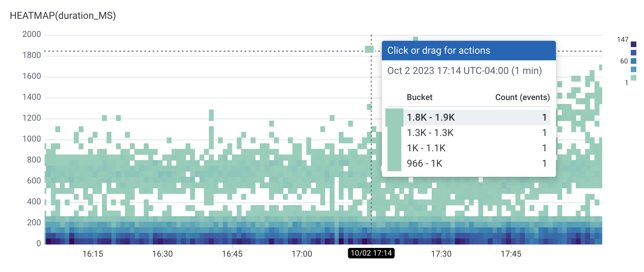Select the topmost cell near 1950ms duration
The width and height of the screenshot is (644, 272).
coord(416,38)
